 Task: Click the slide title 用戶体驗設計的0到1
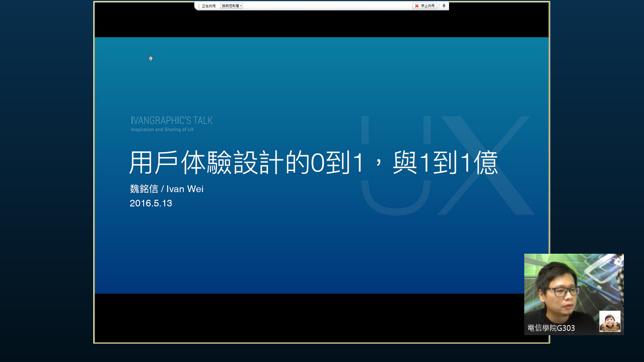pos(247,163)
